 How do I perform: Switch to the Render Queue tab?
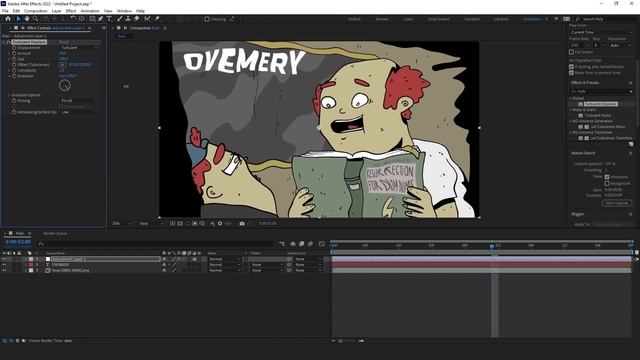point(55,233)
